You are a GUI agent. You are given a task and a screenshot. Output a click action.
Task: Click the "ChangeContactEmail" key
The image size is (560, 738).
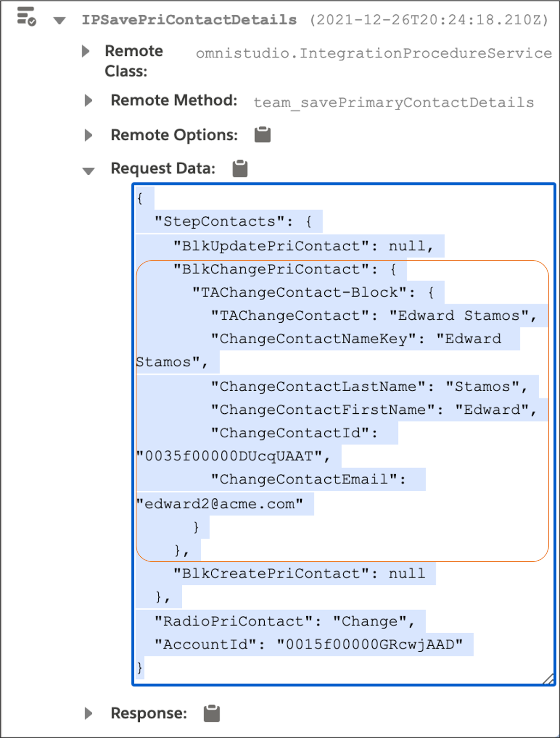pos(304,479)
